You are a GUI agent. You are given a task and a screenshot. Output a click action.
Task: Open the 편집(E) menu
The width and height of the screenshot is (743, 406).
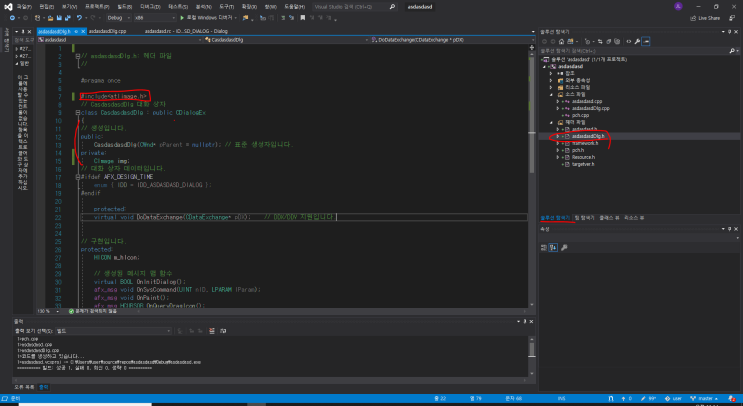[46, 7]
